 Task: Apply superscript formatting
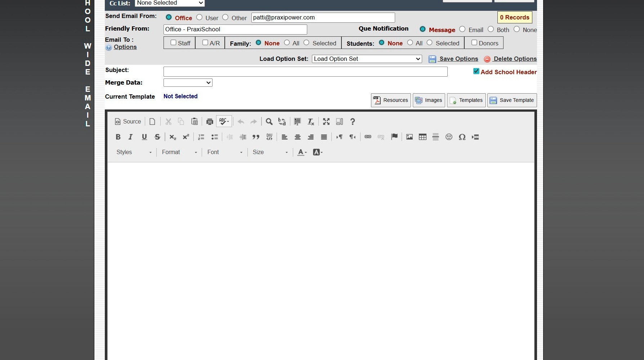(186, 137)
